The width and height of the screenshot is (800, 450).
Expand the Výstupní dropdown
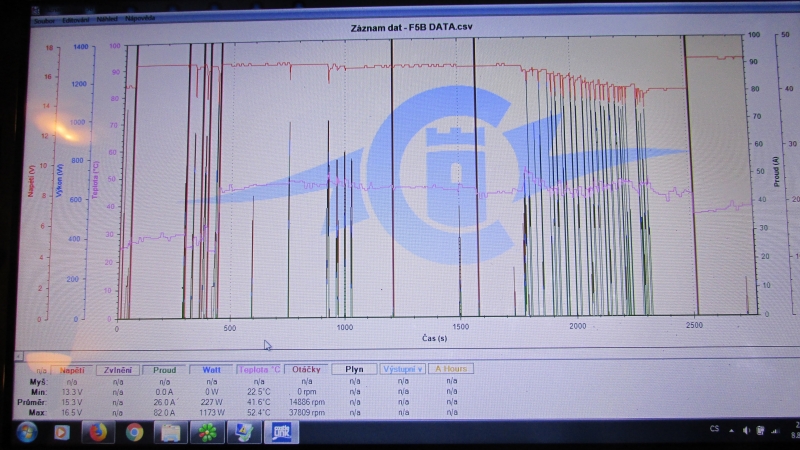(x=401, y=369)
